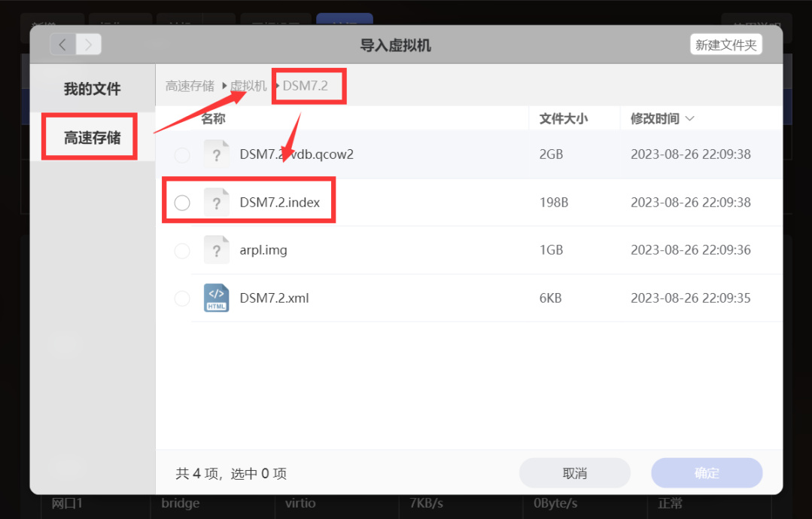Viewport: 812px width, 519px height.
Task: Open the 高速存储 sidebar section
Action: (92, 137)
